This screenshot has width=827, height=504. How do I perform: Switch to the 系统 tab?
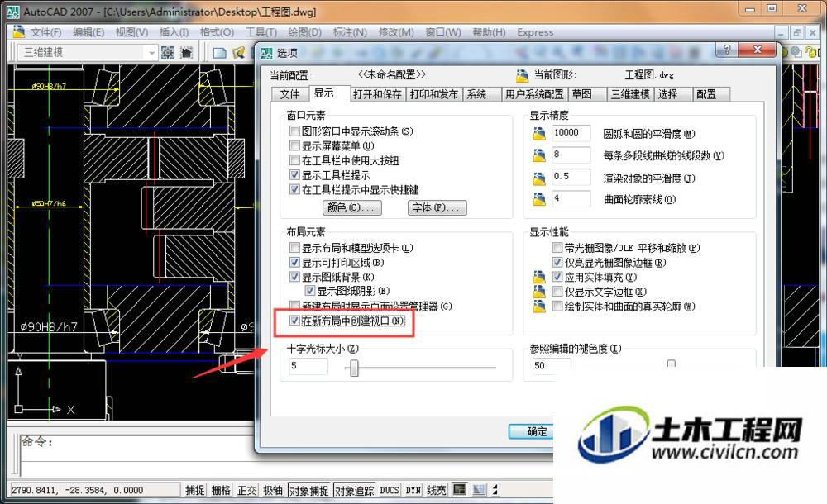click(481, 94)
